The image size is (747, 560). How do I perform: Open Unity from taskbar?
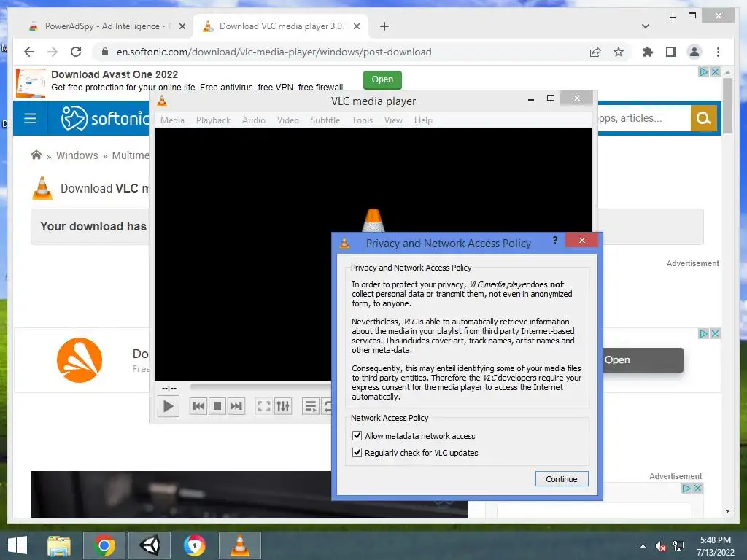click(150, 545)
